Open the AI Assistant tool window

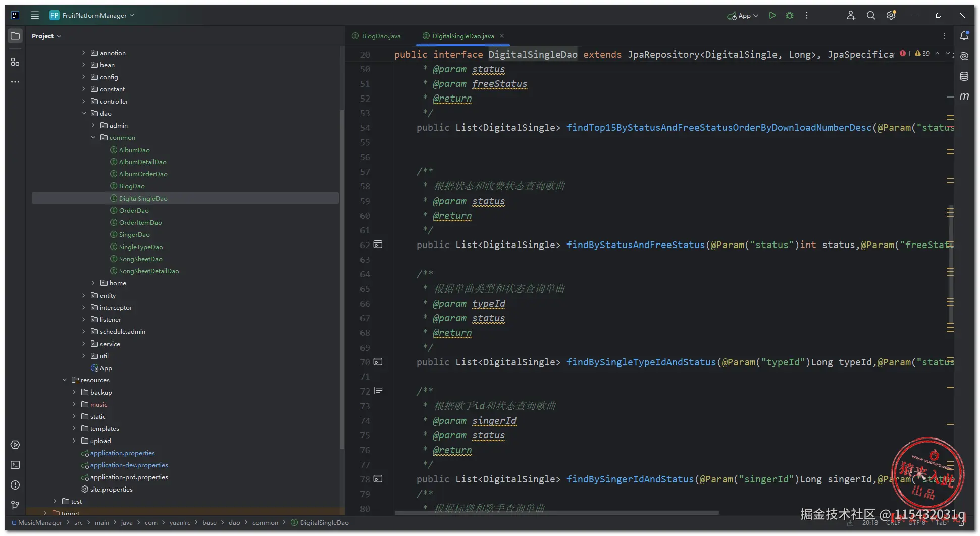pos(964,56)
